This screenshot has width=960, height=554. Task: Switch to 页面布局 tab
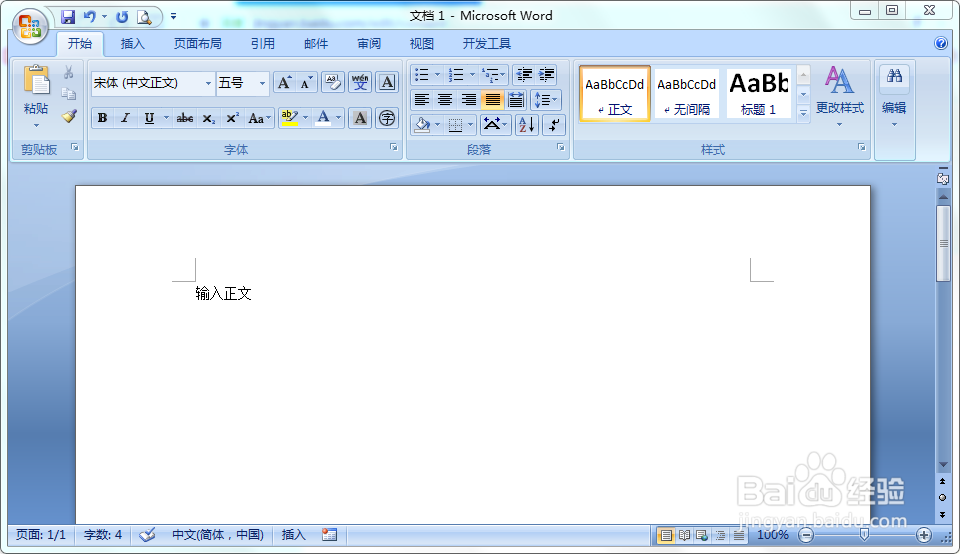tap(197, 43)
